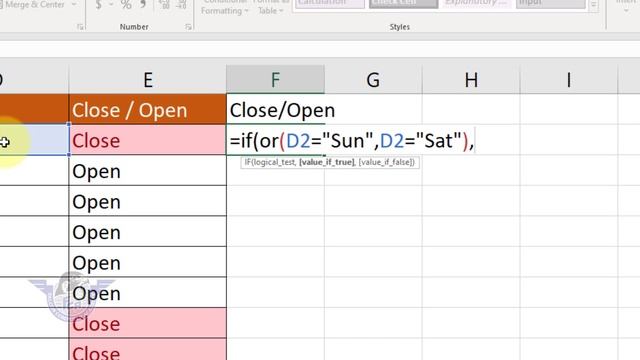This screenshot has height=360, width=640.
Task: Select column G header
Action: (373, 80)
